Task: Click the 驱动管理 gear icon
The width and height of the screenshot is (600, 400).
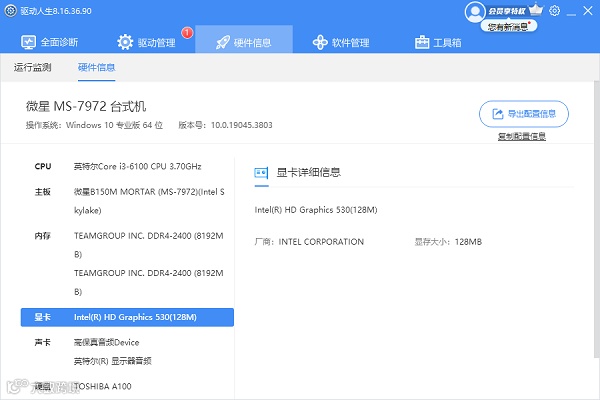Action: tap(125, 42)
